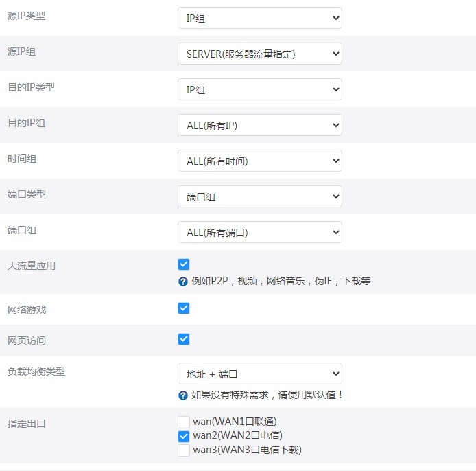
Task: Uncheck the 大流量应用 checkbox
Action: pos(184,264)
